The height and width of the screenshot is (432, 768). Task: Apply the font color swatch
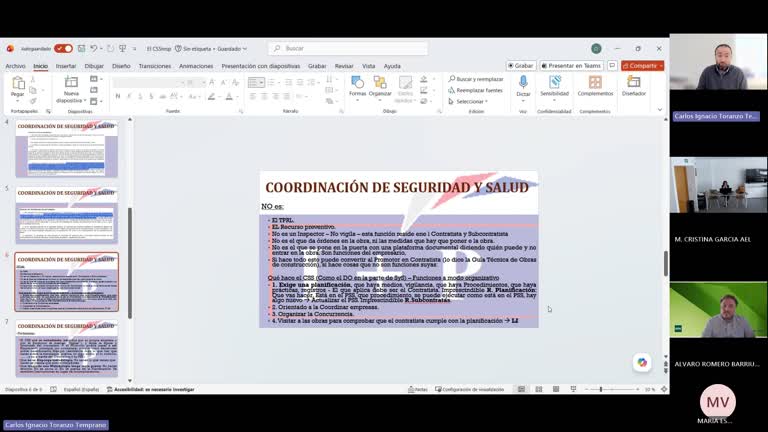click(x=229, y=96)
